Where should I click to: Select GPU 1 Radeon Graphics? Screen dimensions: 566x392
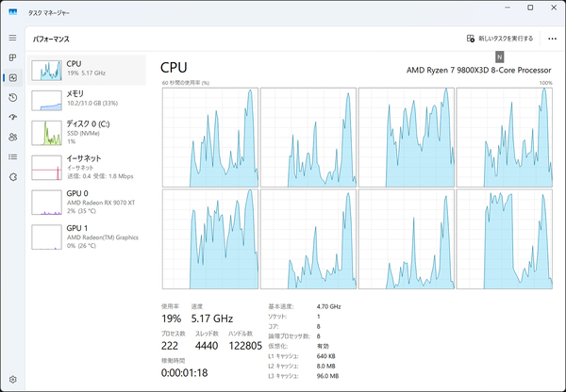pos(88,237)
